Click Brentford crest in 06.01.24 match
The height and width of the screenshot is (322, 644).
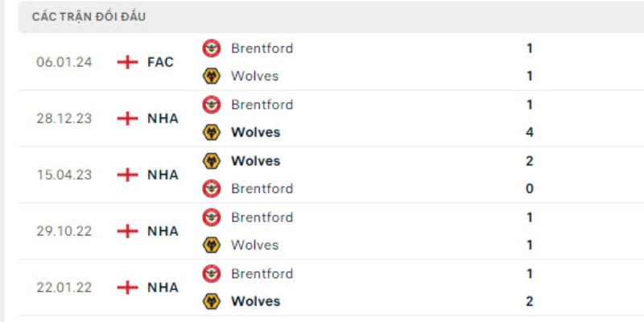click(x=211, y=48)
